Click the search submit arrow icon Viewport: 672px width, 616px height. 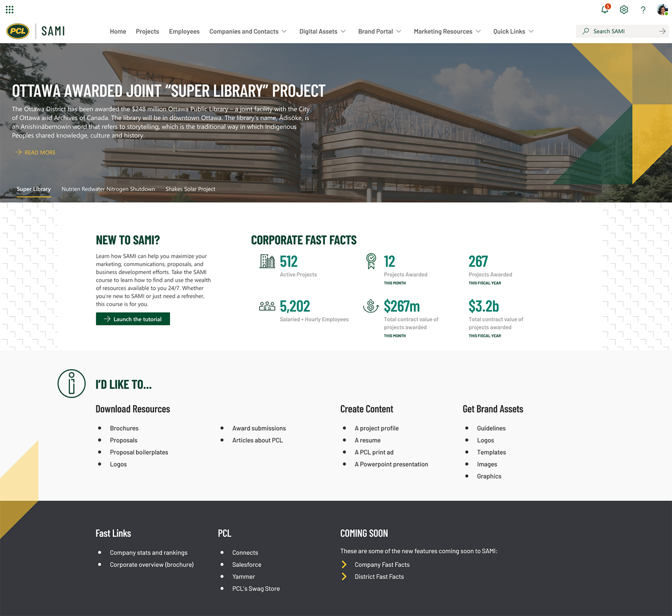click(662, 31)
